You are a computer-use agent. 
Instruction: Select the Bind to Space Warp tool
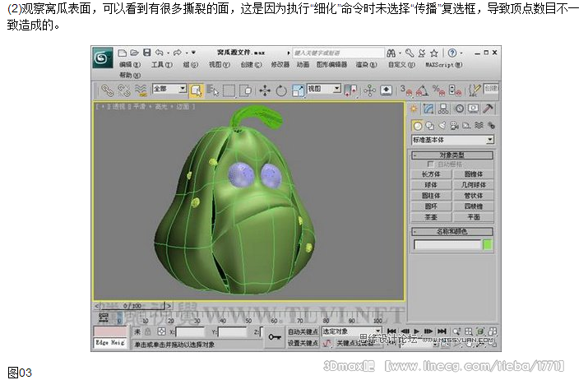click(x=141, y=90)
